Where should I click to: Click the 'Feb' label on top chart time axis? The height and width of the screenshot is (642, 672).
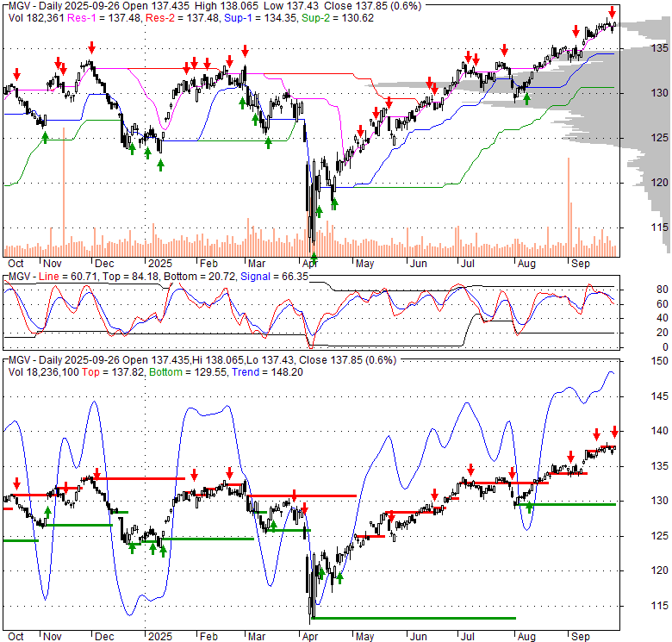coord(208,264)
